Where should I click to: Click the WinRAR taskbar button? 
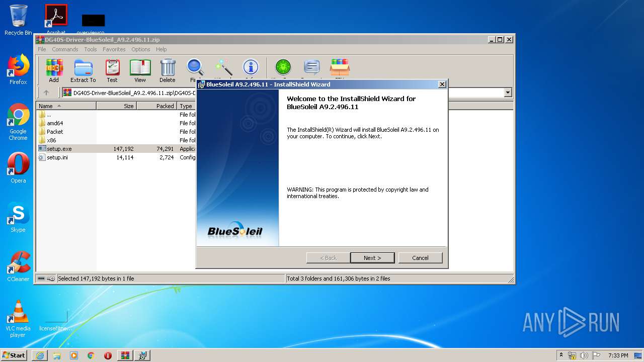(x=125, y=355)
